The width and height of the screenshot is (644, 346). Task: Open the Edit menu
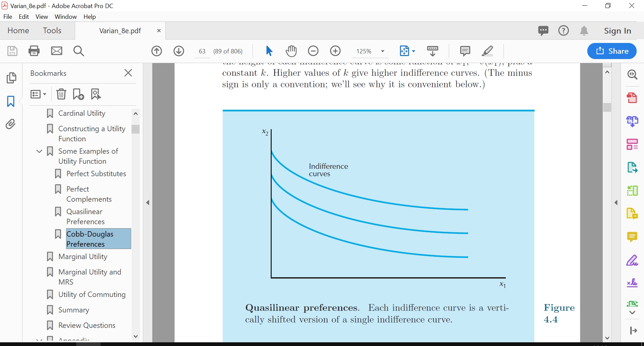pos(24,17)
